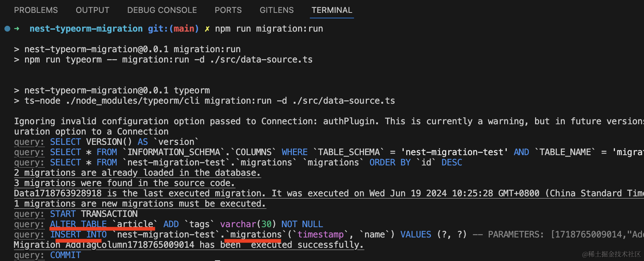
Task: Click the blue command decoration dot
Action: coord(7,29)
